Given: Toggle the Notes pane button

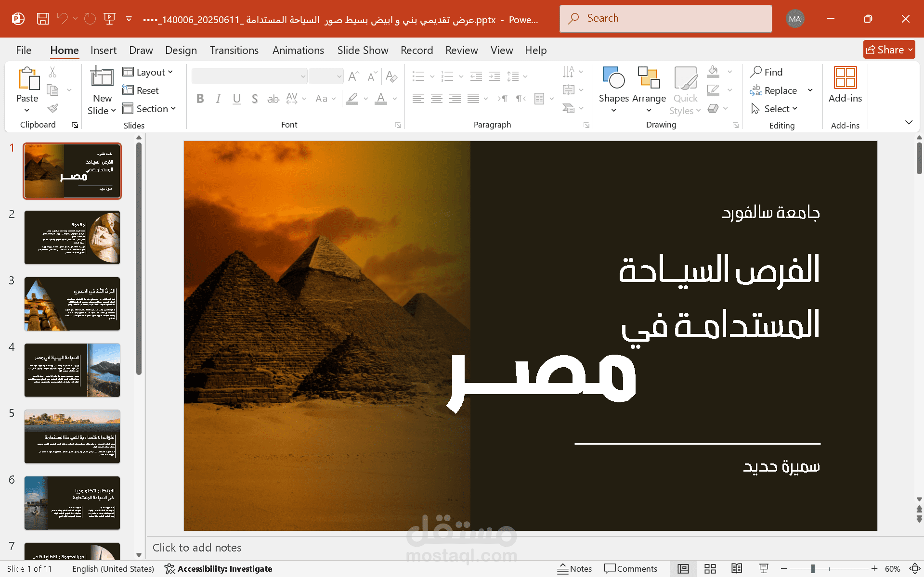Looking at the screenshot, I should 574,569.
